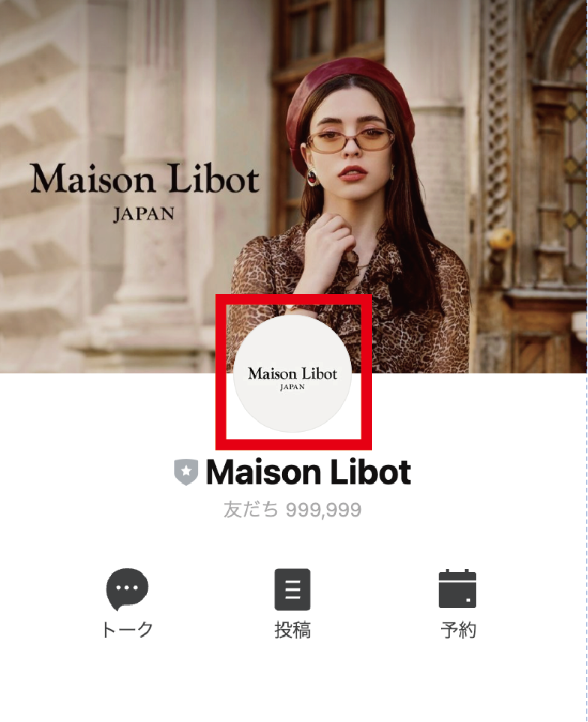
Task: Click the verified shield star badge
Action: click(x=186, y=472)
